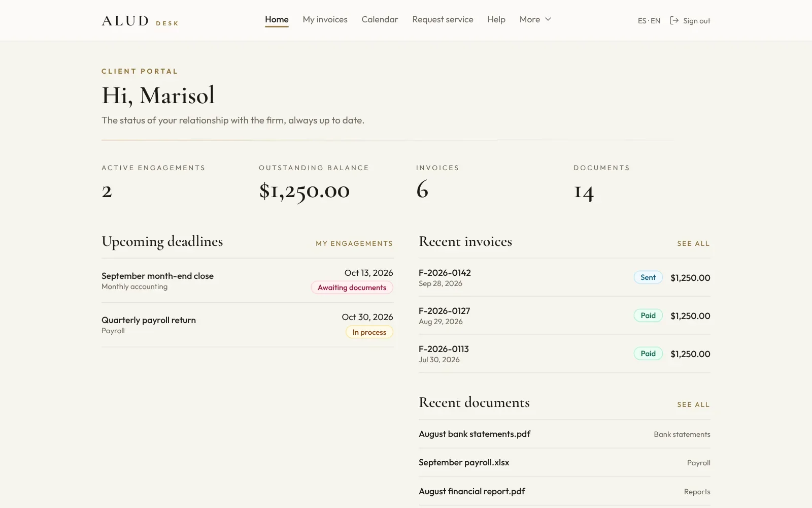See all recent invoices
The height and width of the screenshot is (508, 812).
(x=693, y=243)
